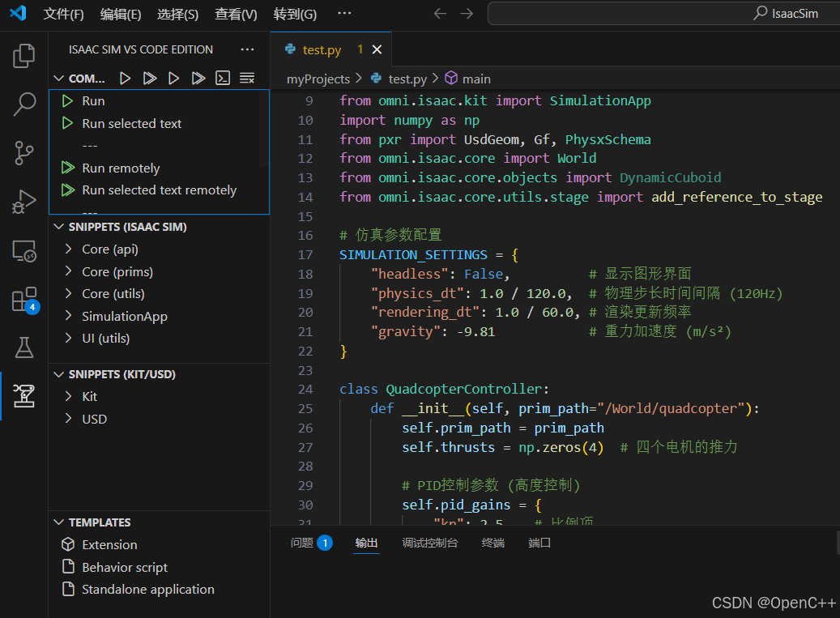Click Run remotely command
840x618 pixels.
pos(159,168)
